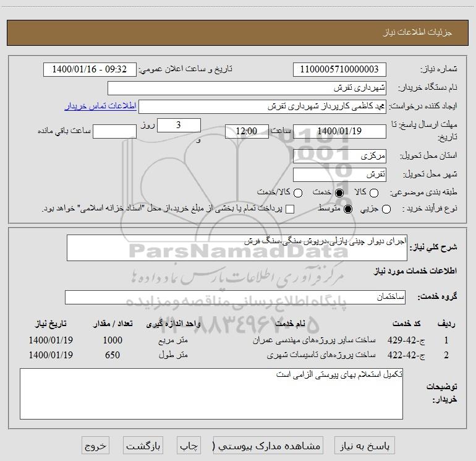Choose the جزیی purchase type radio
Screen dimensions: 476x461
(386, 209)
